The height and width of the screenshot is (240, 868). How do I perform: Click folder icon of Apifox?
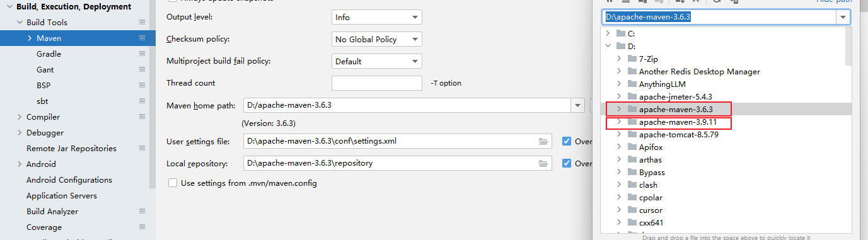point(632,147)
